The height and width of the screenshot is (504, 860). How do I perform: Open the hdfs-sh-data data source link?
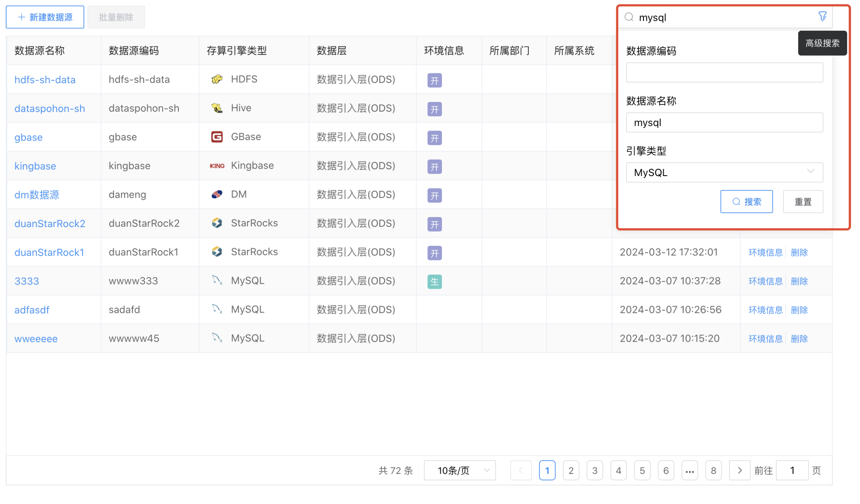point(45,79)
